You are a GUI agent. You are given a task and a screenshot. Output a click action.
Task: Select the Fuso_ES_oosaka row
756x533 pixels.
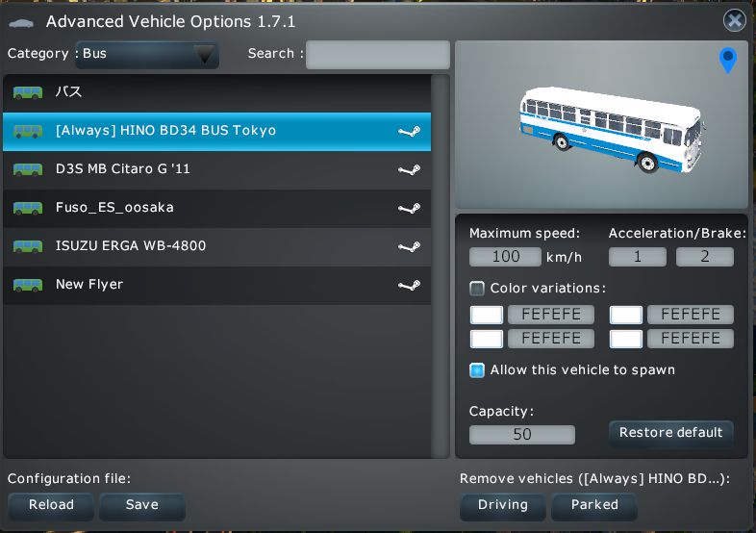[x=217, y=209]
